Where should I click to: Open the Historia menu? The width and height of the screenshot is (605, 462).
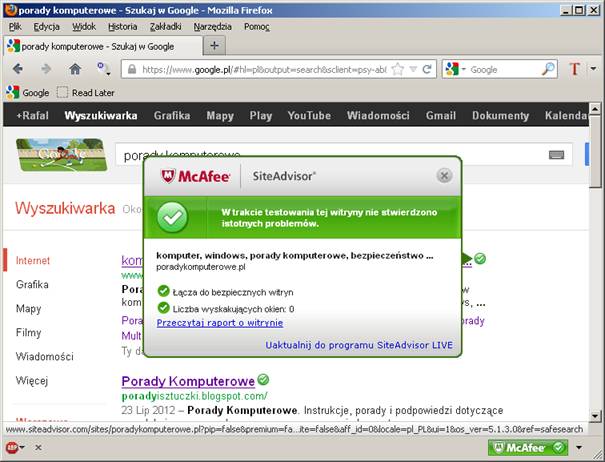click(x=123, y=27)
